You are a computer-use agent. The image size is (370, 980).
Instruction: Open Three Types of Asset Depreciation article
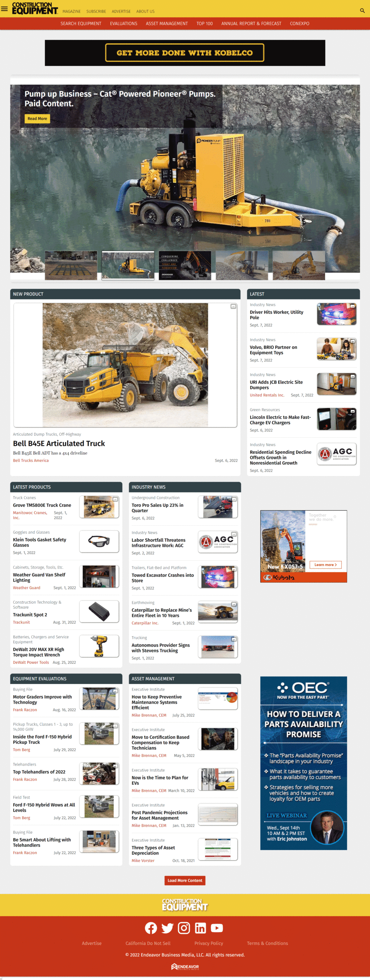point(153,850)
